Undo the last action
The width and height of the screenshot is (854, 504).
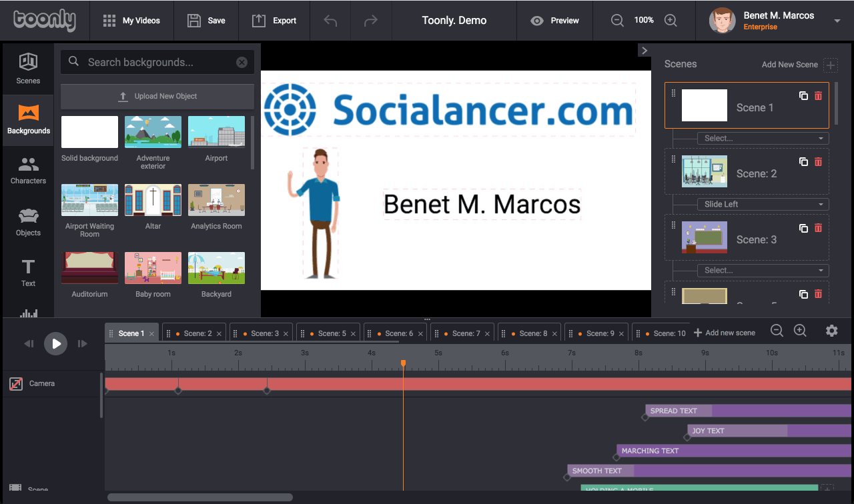coord(330,21)
